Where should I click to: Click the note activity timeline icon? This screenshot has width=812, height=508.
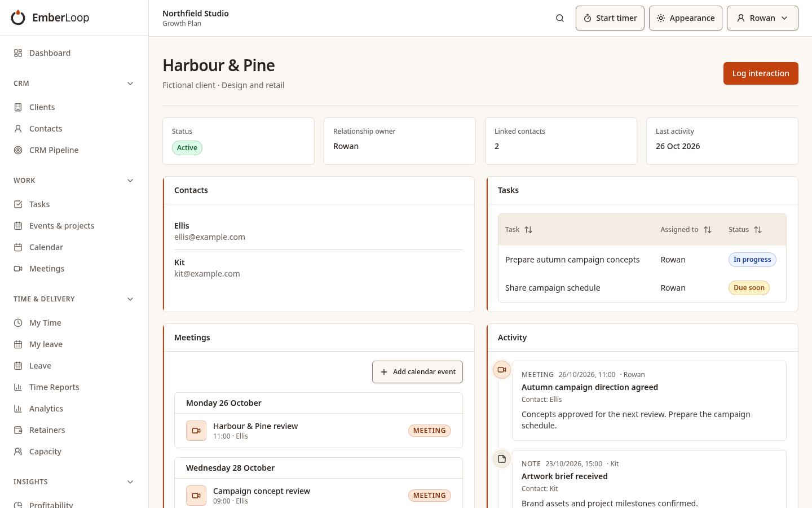tap(502, 459)
